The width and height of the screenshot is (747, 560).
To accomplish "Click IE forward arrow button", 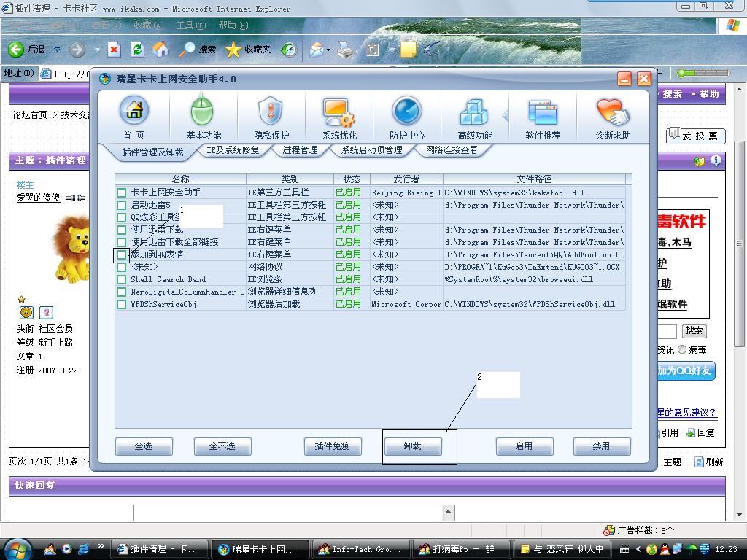I will click(77, 49).
